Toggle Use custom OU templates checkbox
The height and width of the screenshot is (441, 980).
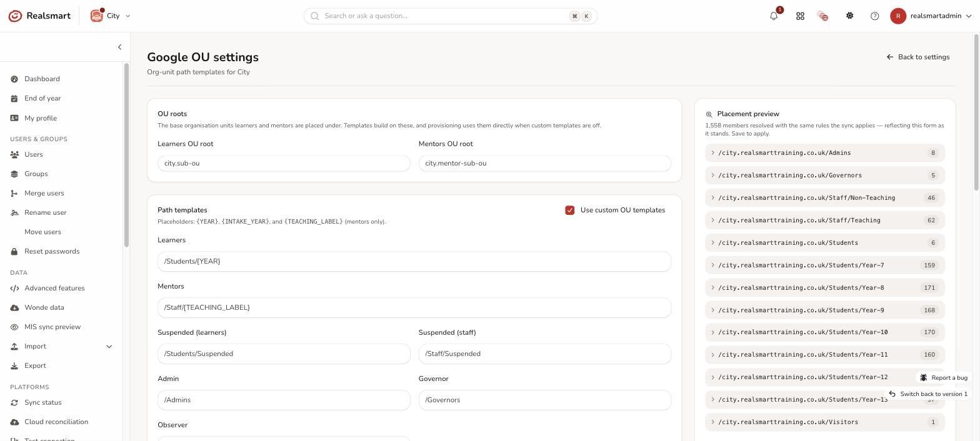(x=570, y=210)
